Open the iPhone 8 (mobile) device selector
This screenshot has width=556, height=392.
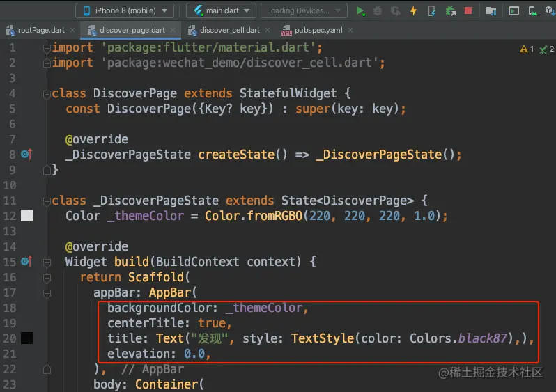(x=125, y=10)
